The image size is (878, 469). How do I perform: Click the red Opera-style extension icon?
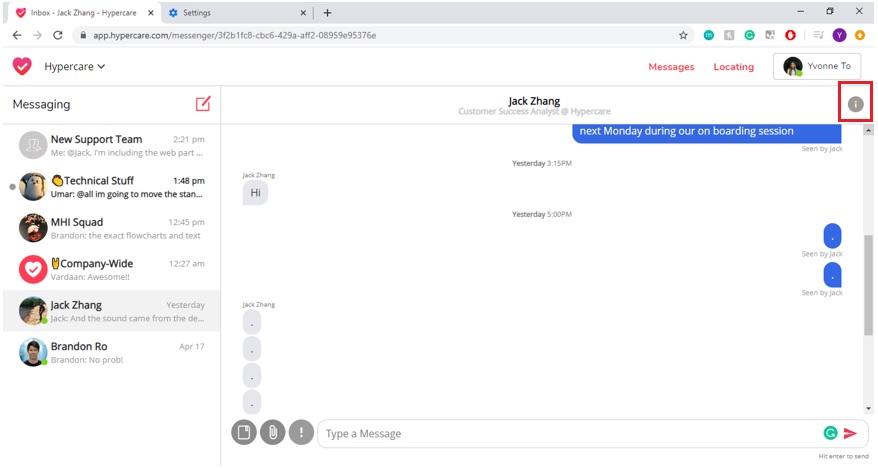(x=790, y=35)
